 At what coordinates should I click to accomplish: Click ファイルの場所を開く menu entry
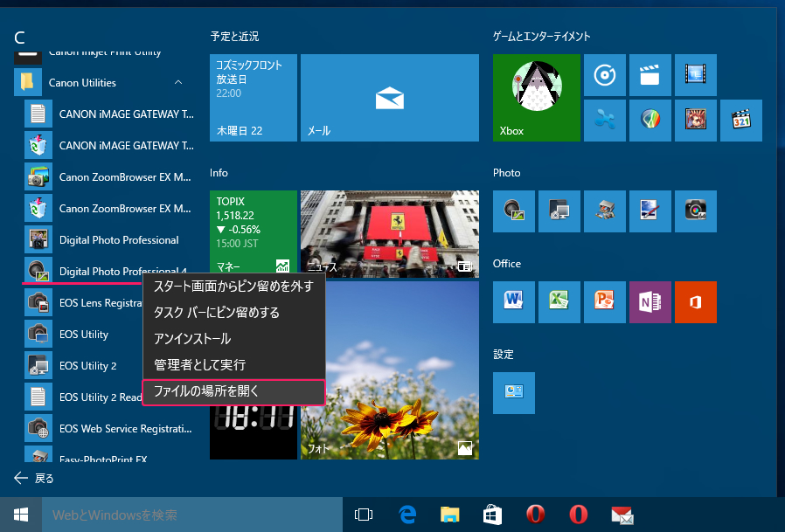[233, 391]
